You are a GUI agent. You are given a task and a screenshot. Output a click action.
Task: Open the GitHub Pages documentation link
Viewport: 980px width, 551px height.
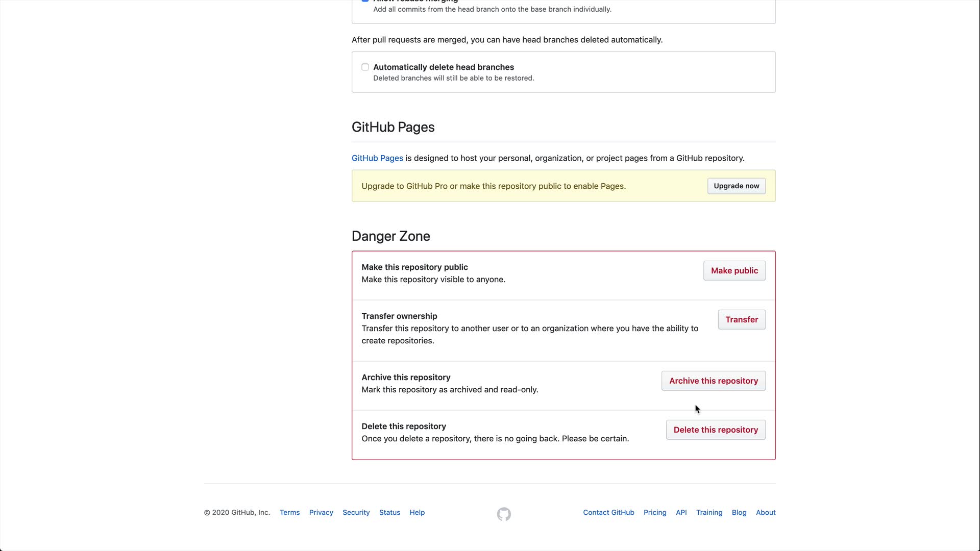click(377, 158)
